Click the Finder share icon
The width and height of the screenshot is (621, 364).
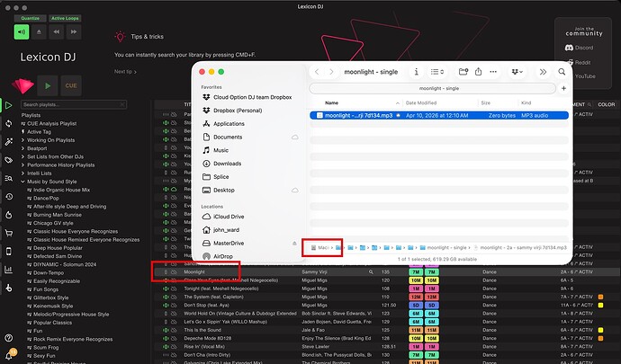[x=479, y=72]
